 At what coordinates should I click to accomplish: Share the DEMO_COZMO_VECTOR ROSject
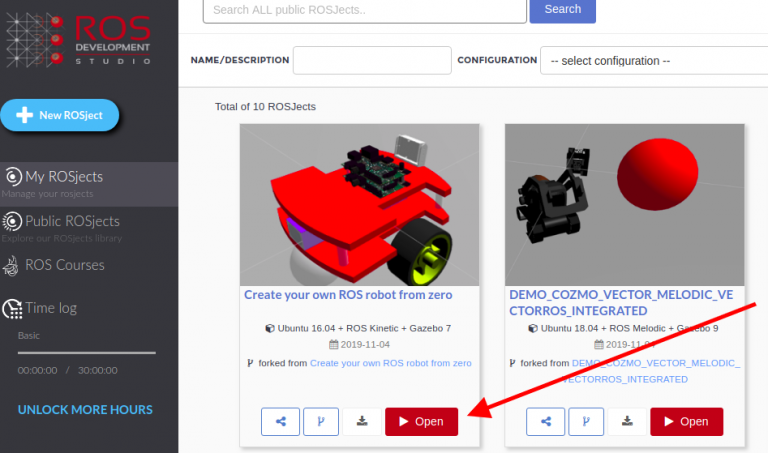click(x=546, y=422)
